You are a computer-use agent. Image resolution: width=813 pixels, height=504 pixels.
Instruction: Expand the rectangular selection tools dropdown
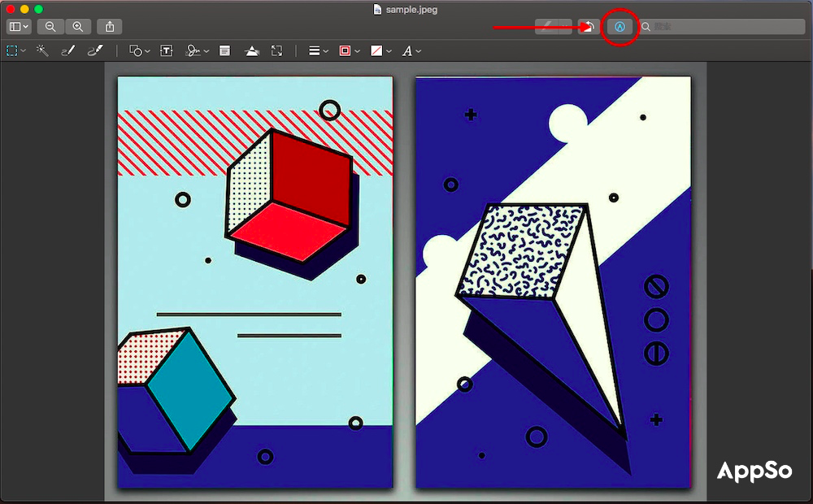pyautogui.click(x=15, y=50)
